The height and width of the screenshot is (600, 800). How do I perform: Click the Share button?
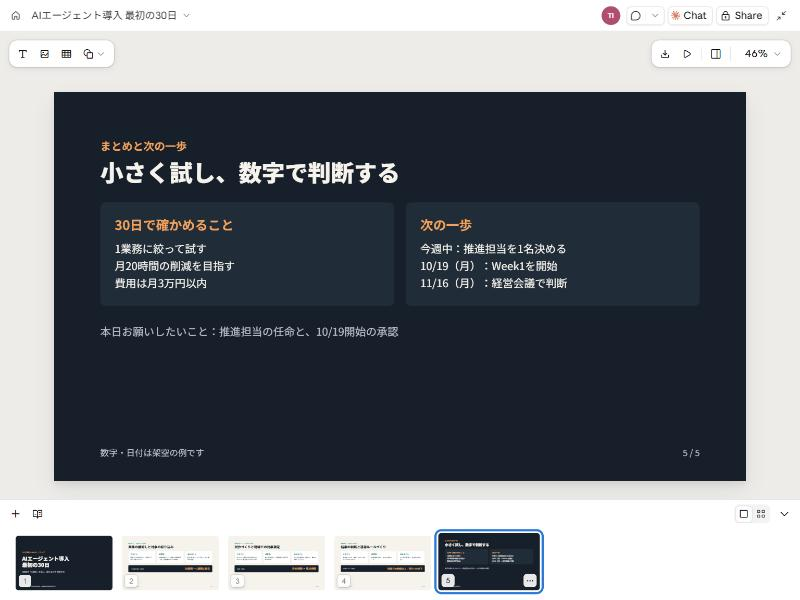tap(742, 15)
